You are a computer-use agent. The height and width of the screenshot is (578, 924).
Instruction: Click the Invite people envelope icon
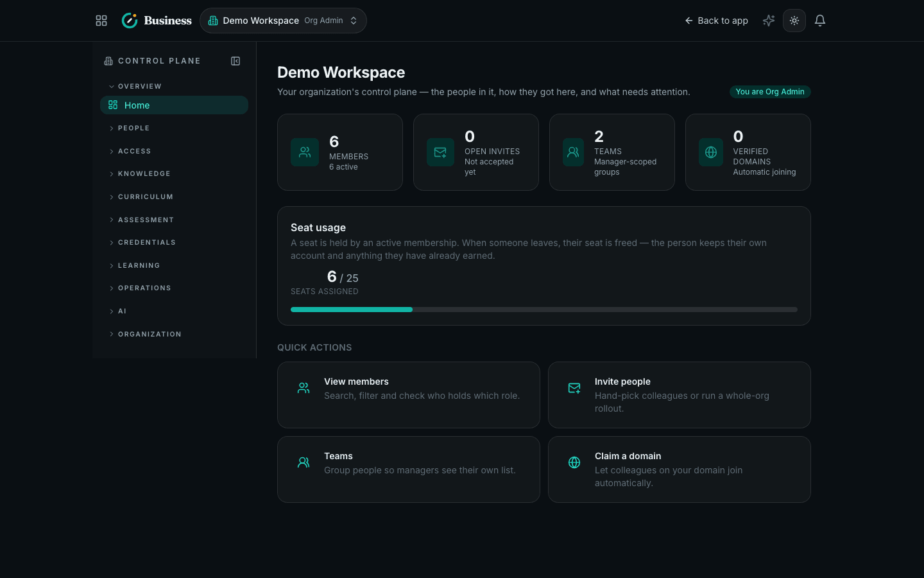pyautogui.click(x=574, y=388)
